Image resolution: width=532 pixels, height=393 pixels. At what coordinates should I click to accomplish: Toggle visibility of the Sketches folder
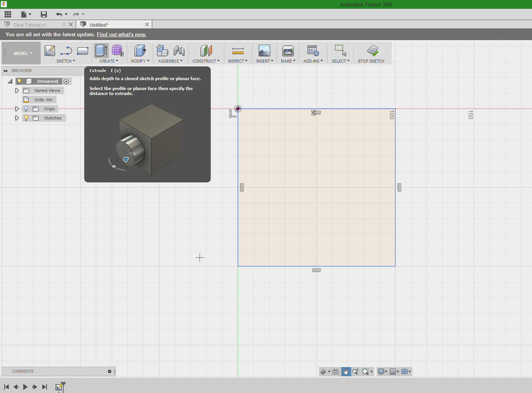(x=26, y=118)
